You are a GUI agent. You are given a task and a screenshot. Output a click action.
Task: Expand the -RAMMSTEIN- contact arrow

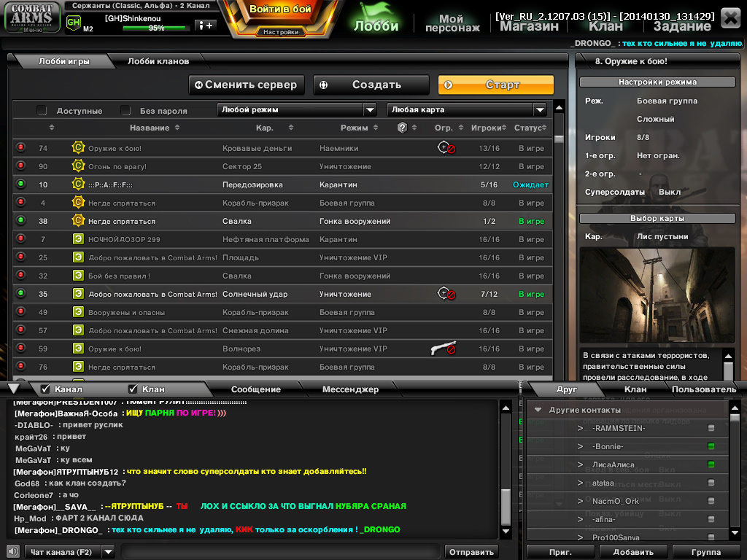[x=580, y=428]
